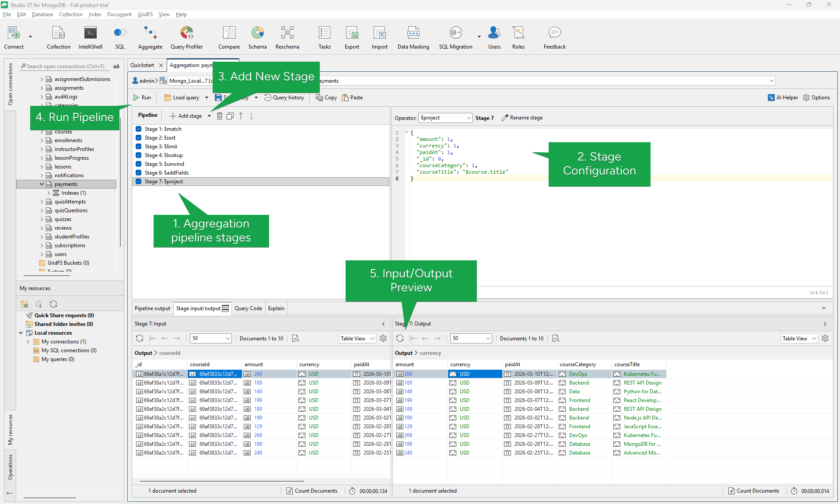
Task: Open the Import wizard
Action: 379,37
